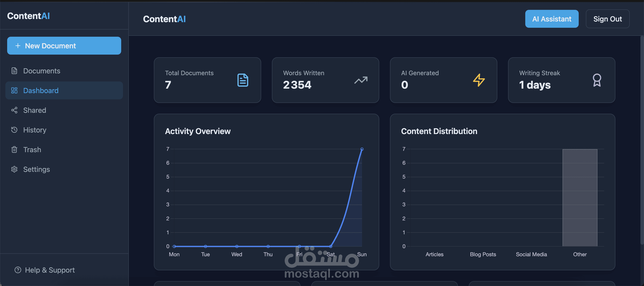Click the AI Assistant button
This screenshot has width=644, height=286.
click(x=552, y=19)
